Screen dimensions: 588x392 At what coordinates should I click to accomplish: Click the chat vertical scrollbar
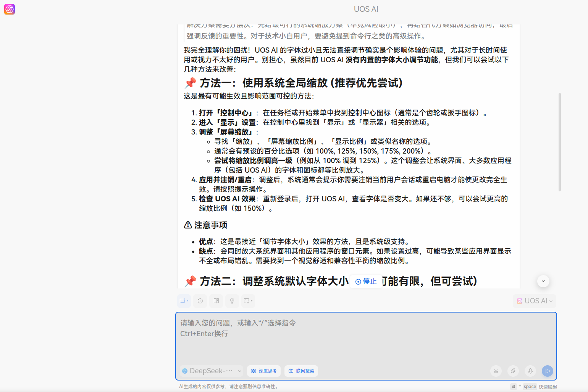[x=560, y=142]
